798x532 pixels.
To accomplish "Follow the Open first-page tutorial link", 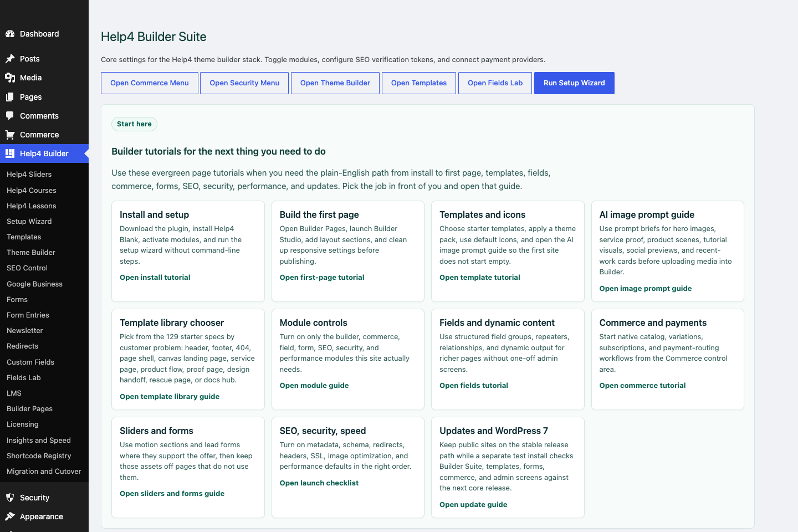I will coord(322,278).
